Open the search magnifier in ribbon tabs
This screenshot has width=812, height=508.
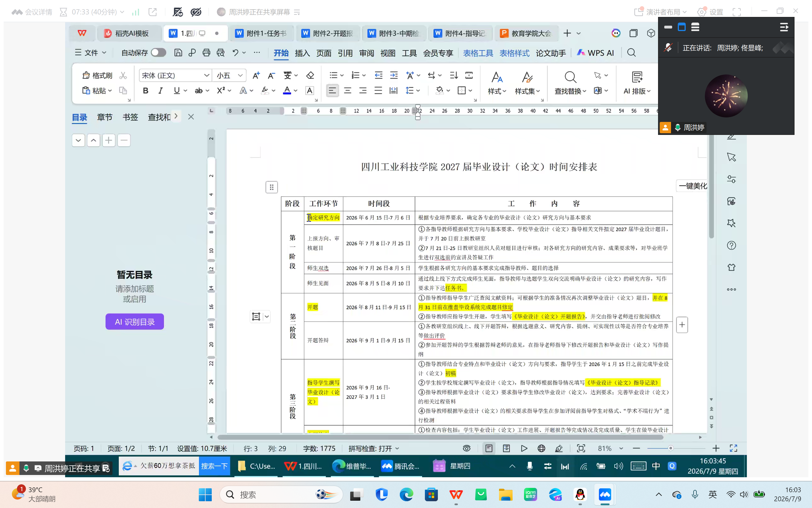tap(631, 53)
